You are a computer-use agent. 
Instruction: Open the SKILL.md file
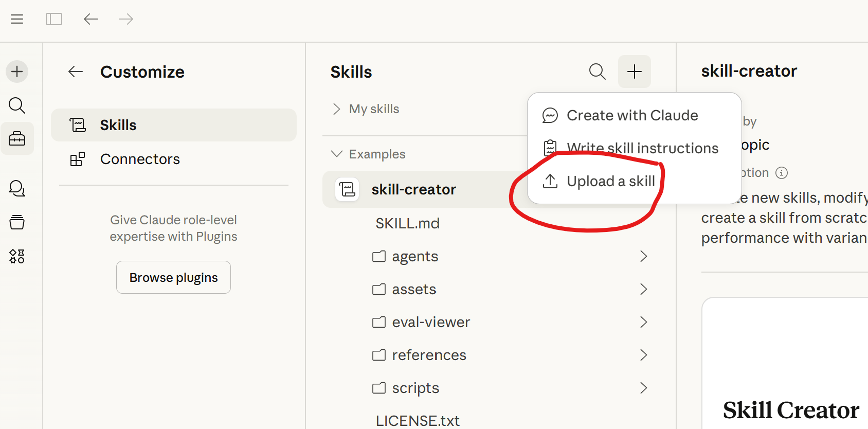pyautogui.click(x=407, y=223)
